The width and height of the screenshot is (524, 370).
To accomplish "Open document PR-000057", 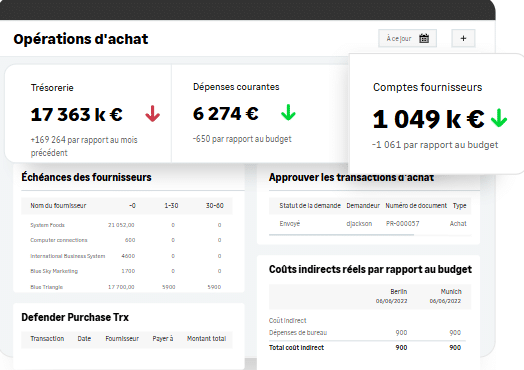I will point(402,224).
